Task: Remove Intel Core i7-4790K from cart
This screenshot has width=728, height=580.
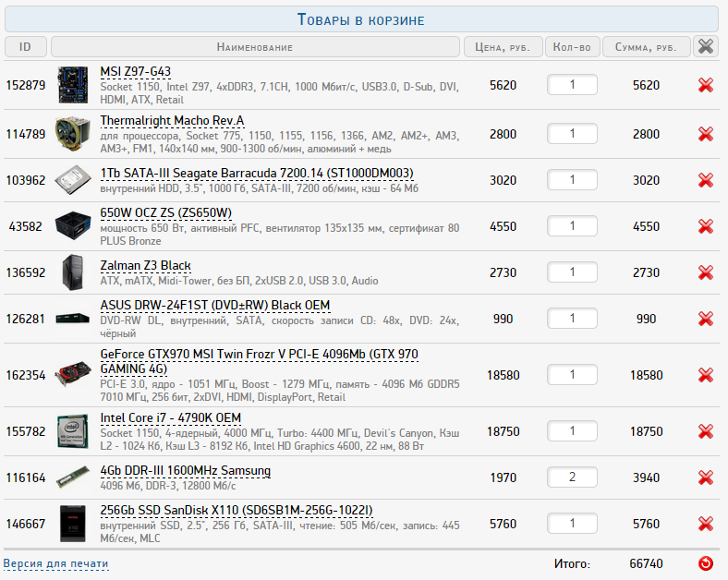Action: (x=705, y=431)
